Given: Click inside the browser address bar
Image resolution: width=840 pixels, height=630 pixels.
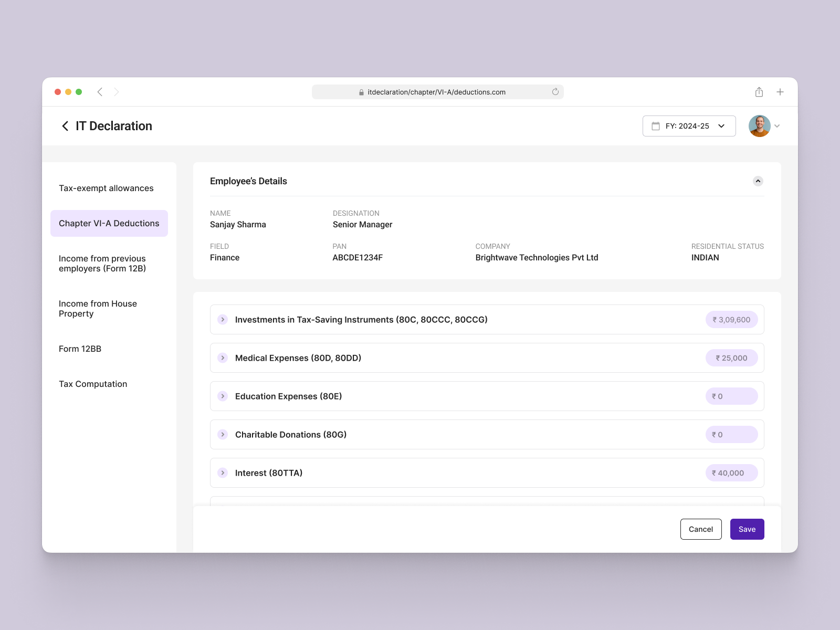Looking at the screenshot, I should coord(437,92).
